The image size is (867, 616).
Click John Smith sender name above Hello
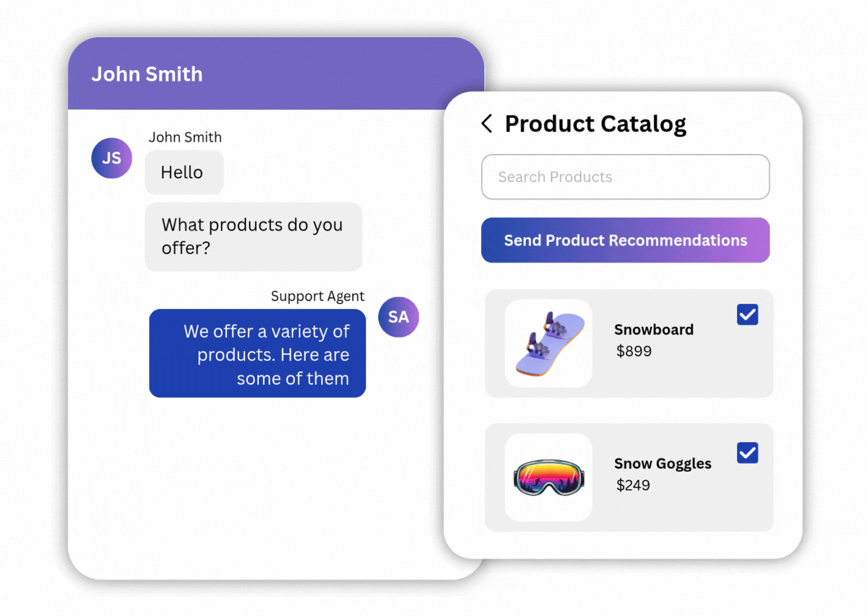185,137
